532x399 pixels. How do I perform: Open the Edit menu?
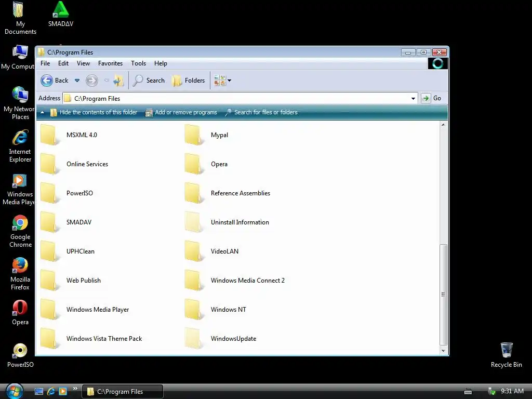pos(63,63)
